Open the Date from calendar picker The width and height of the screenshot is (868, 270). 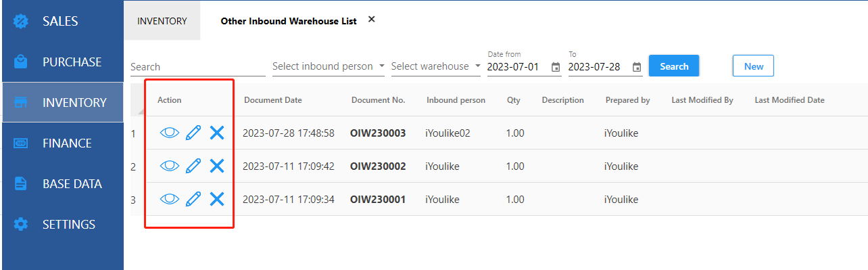pos(556,67)
